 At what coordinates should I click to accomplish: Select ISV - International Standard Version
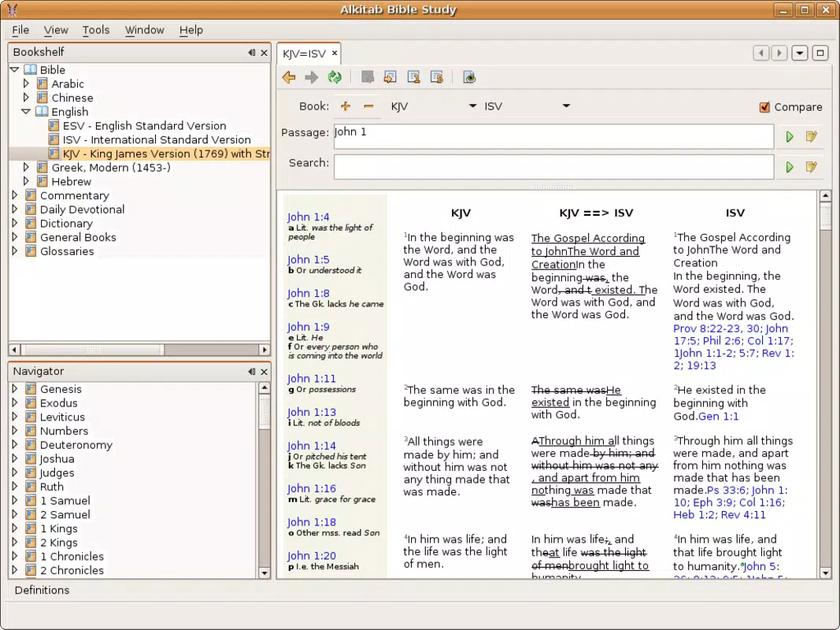tap(157, 139)
